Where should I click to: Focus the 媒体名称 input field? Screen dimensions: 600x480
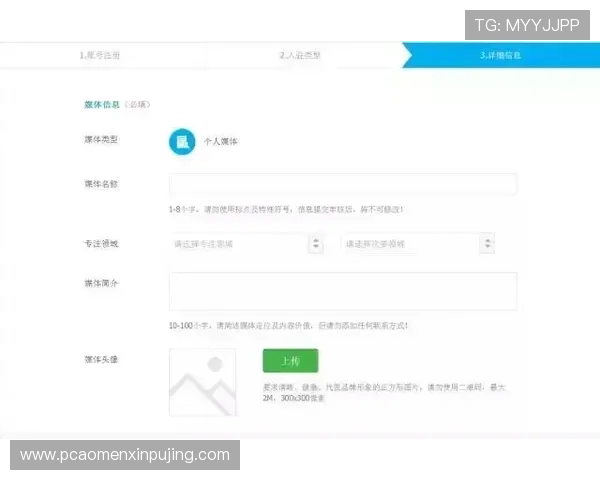point(343,184)
